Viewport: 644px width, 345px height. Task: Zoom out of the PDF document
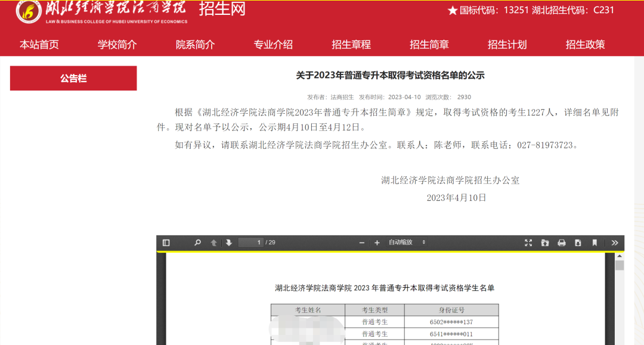(x=362, y=243)
